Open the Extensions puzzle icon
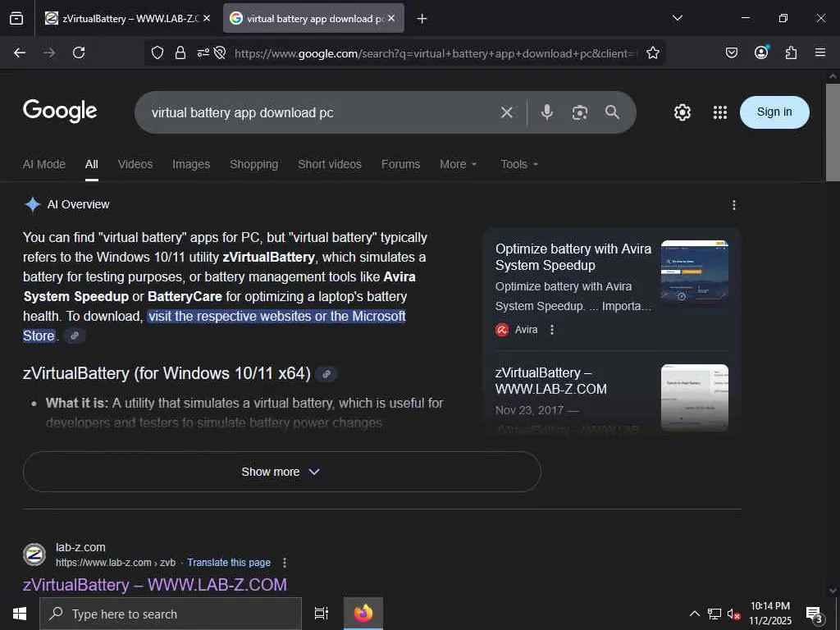The height and width of the screenshot is (630, 840). pyautogui.click(x=792, y=52)
